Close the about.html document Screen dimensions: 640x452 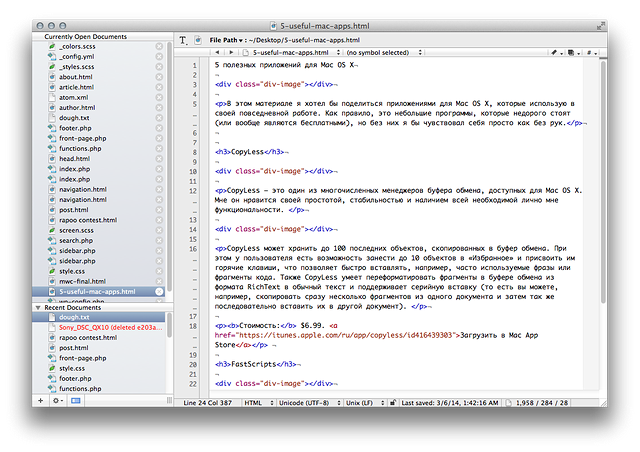pos(159,77)
